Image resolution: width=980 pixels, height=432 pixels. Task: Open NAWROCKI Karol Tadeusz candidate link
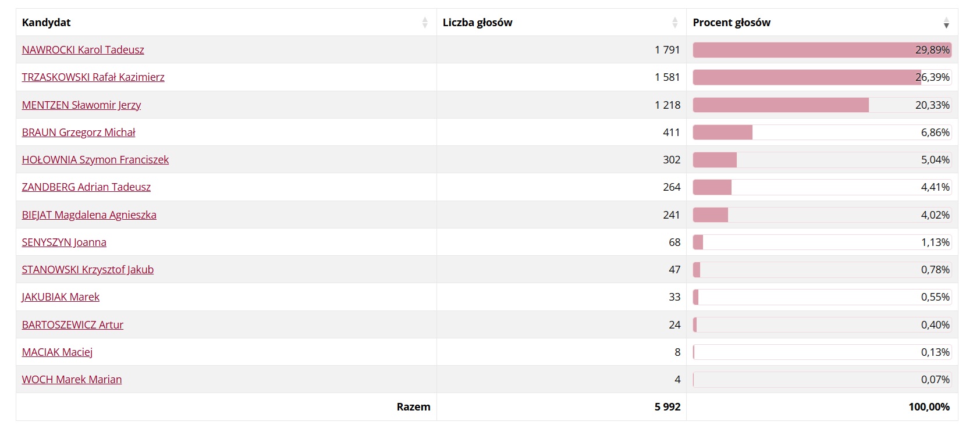pos(83,50)
